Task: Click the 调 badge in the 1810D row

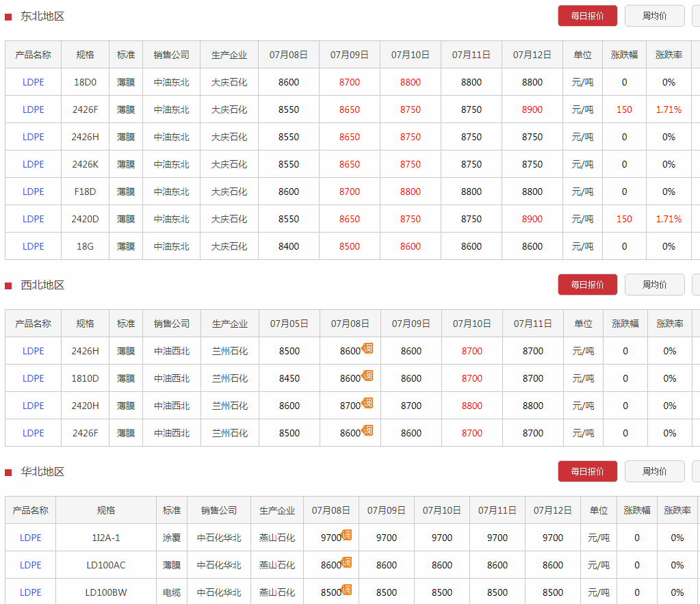Action: click(x=367, y=376)
